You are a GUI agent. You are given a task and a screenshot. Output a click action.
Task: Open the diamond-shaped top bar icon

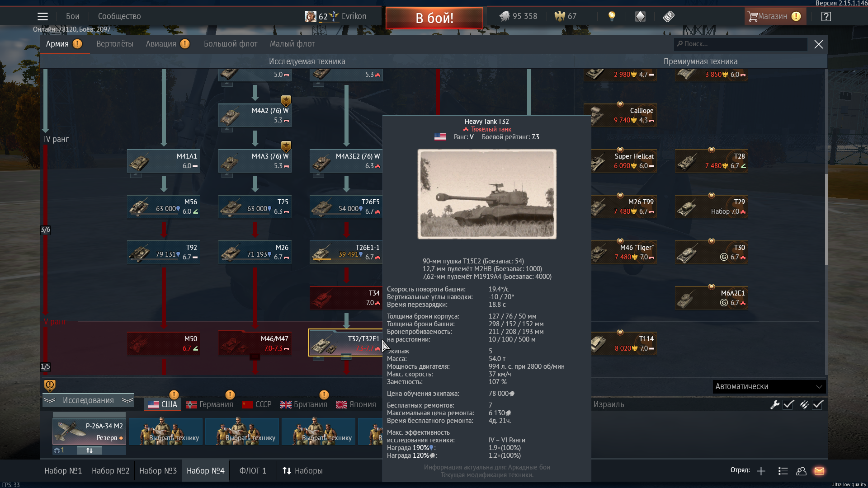click(x=640, y=17)
